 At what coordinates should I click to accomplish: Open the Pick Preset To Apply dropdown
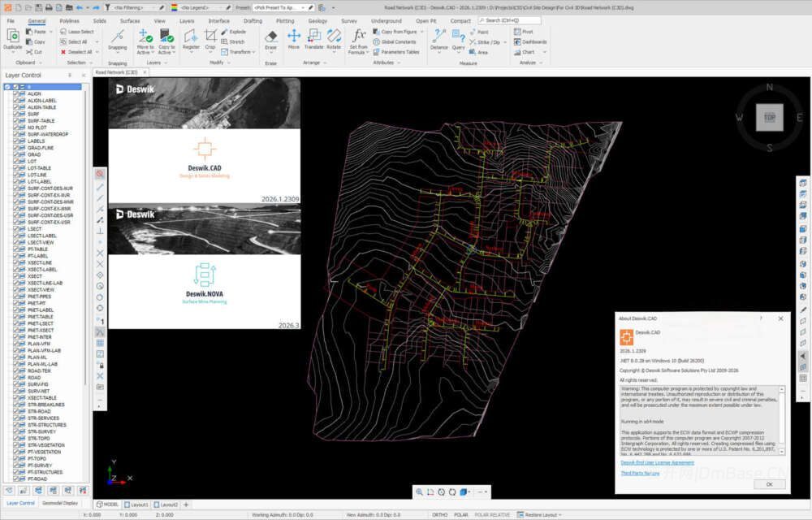pos(279,8)
